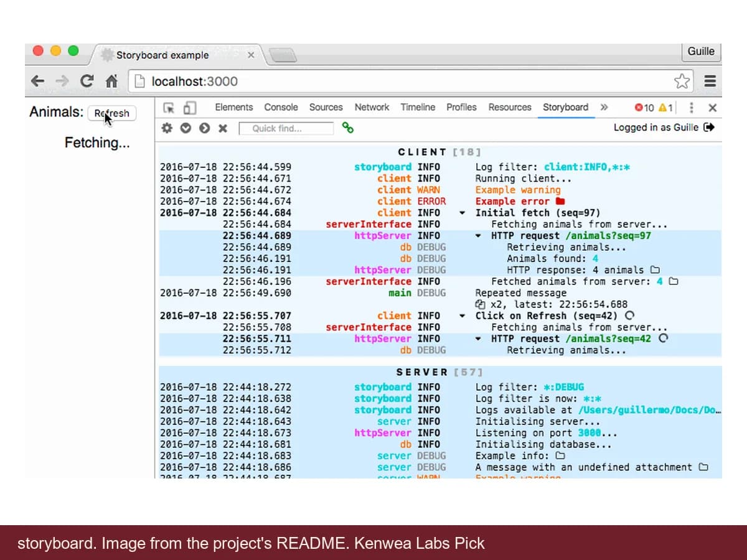Click the repeated message x2 copy icon
This screenshot has height=560, width=747.
[480, 304]
